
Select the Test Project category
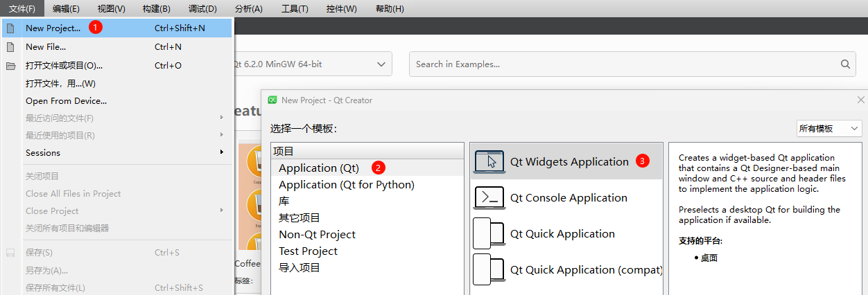tap(367, 251)
